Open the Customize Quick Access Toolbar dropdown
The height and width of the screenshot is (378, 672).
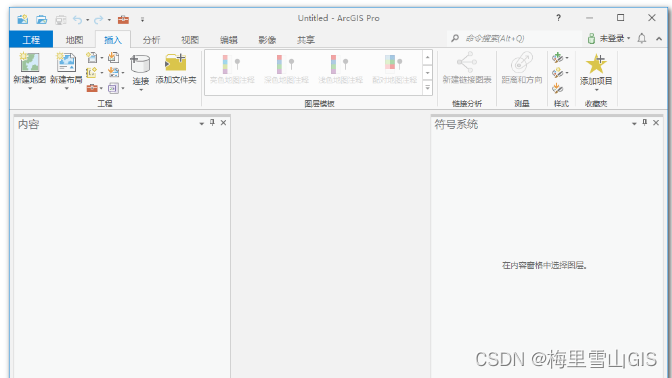point(142,20)
